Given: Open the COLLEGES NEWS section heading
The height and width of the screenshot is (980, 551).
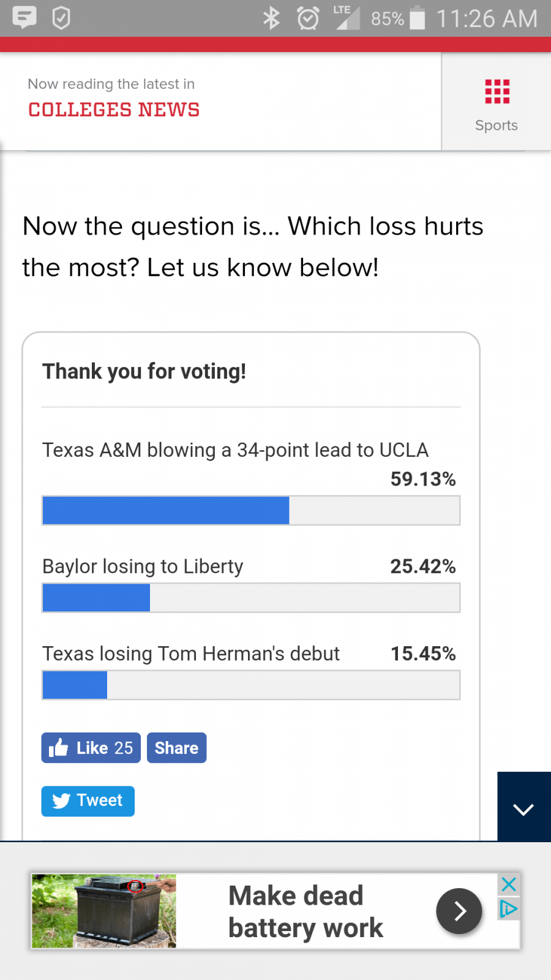Looking at the screenshot, I should (x=114, y=110).
